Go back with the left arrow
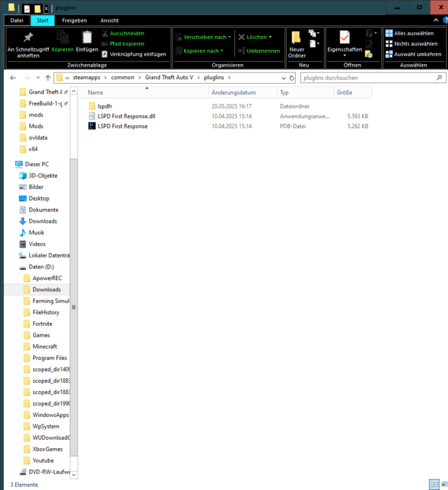The width and height of the screenshot is (448, 490). tap(13, 78)
